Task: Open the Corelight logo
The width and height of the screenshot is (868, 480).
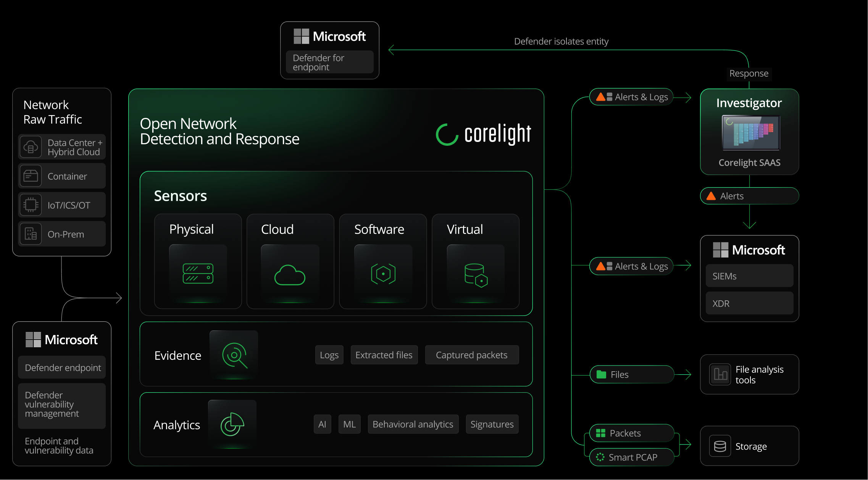Action: point(483,134)
